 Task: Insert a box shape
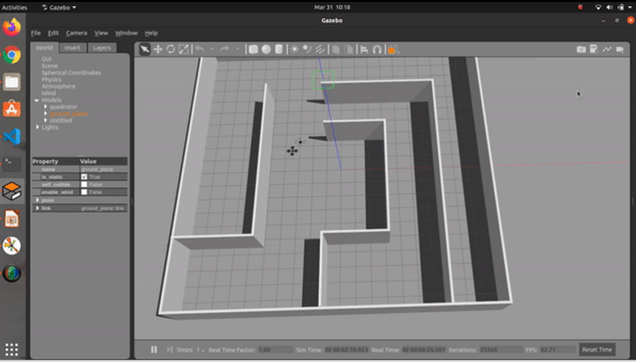point(253,49)
